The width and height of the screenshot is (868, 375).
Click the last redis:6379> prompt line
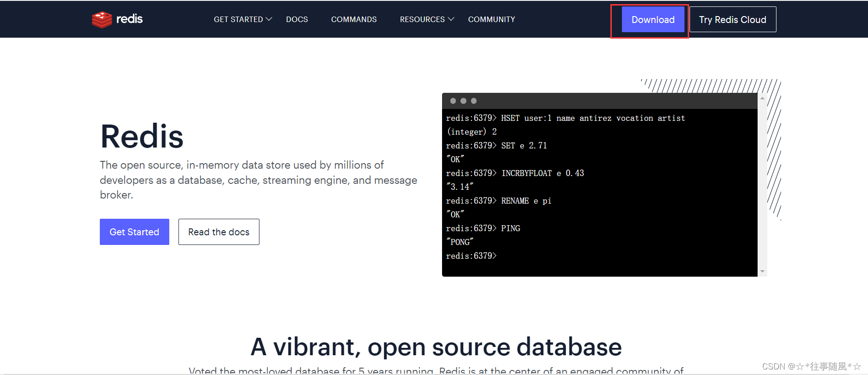click(471, 256)
